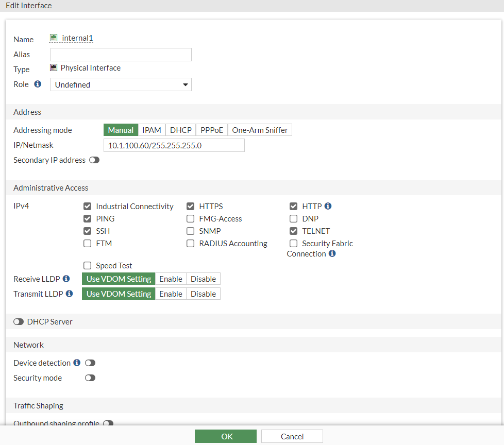Turn on the Security mode switch
The height and width of the screenshot is (445, 504).
pos(90,378)
